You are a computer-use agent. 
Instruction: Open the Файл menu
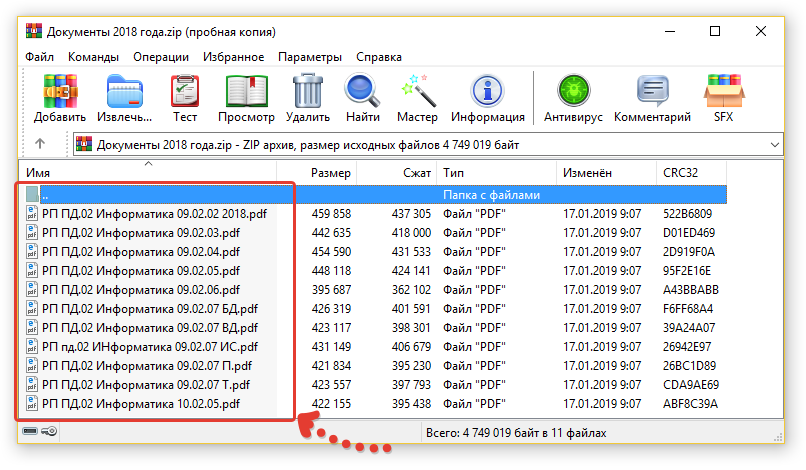click(x=40, y=57)
